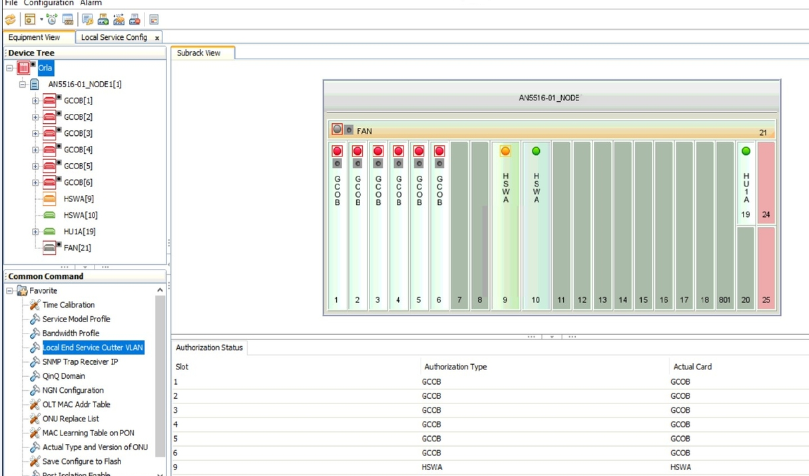Switch to the Equipment View tab

pyautogui.click(x=34, y=38)
